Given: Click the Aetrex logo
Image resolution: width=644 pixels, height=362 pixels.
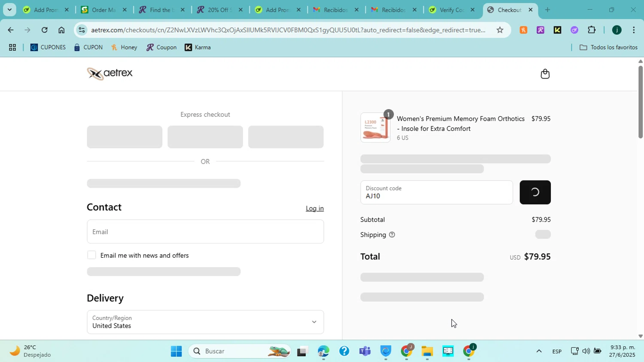Looking at the screenshot, I should [x=110, y=73].
